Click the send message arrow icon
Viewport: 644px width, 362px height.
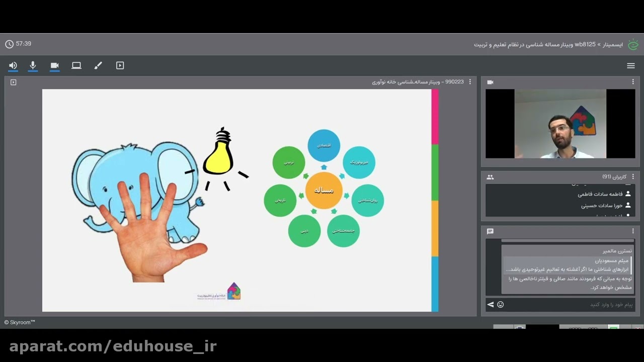pos(491,304)
